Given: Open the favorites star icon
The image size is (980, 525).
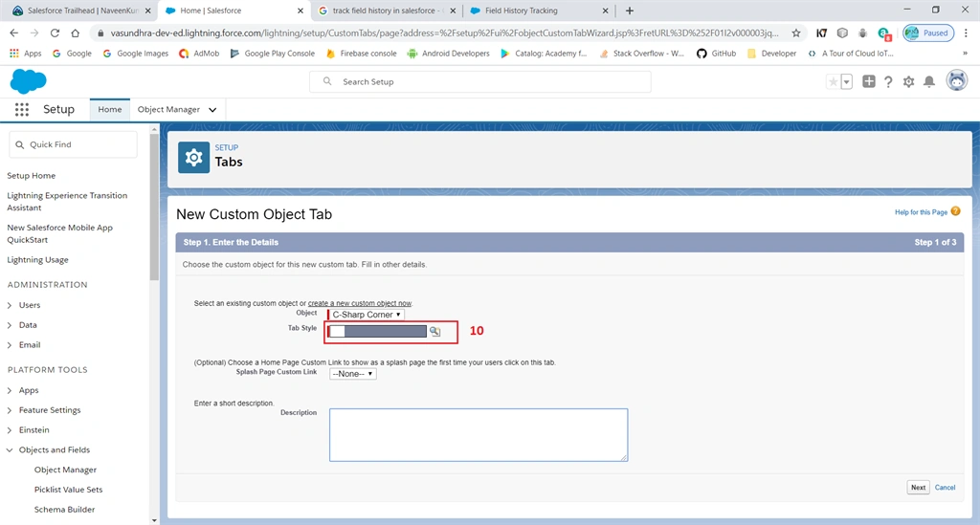Looking at the screenshot, I should pos(833,82).
